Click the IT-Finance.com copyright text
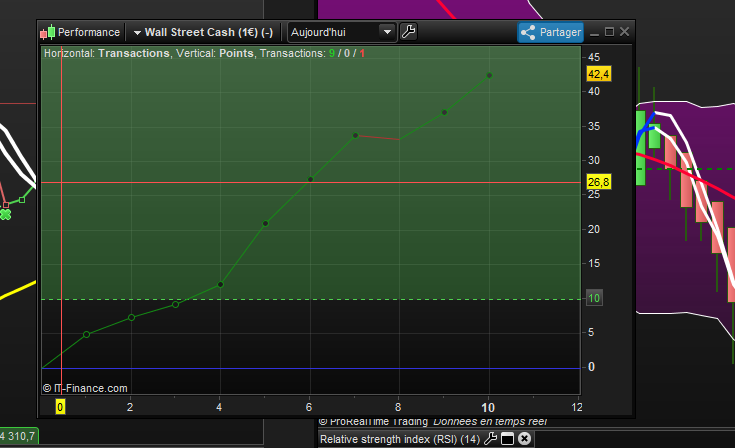The height and width of the screenshot is (448, 735). point(85,388)
